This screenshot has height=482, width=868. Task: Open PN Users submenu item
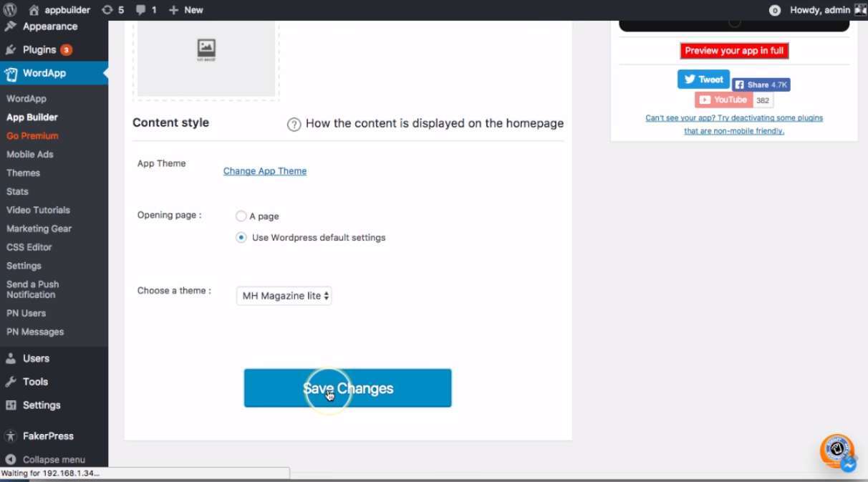[26, 314]
